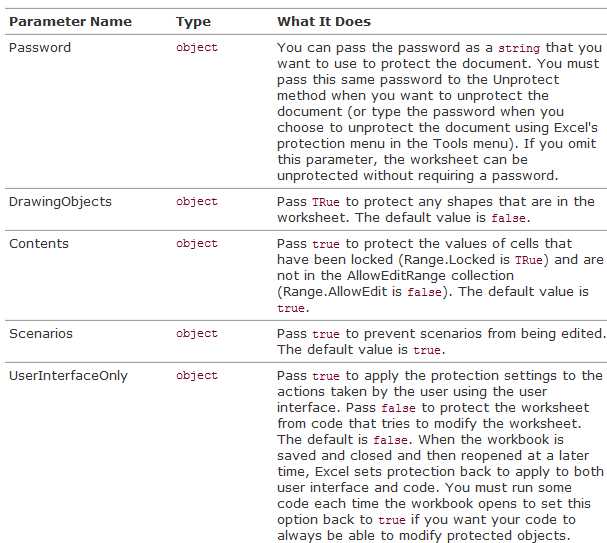Click the object type in Scenarios row

tap(197, 334)
